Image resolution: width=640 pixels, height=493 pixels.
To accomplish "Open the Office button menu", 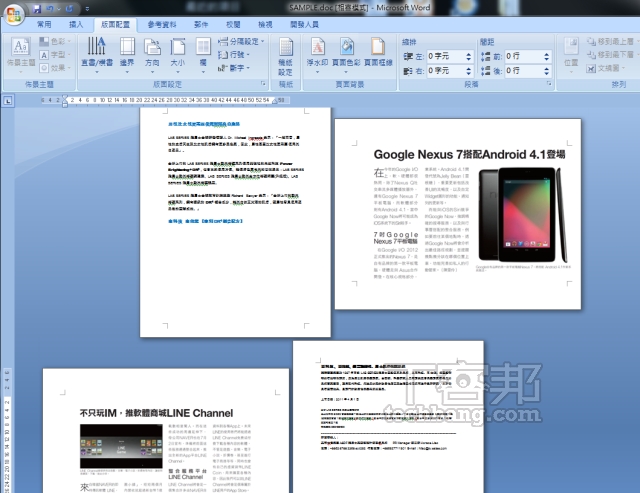I will [13, 14].
